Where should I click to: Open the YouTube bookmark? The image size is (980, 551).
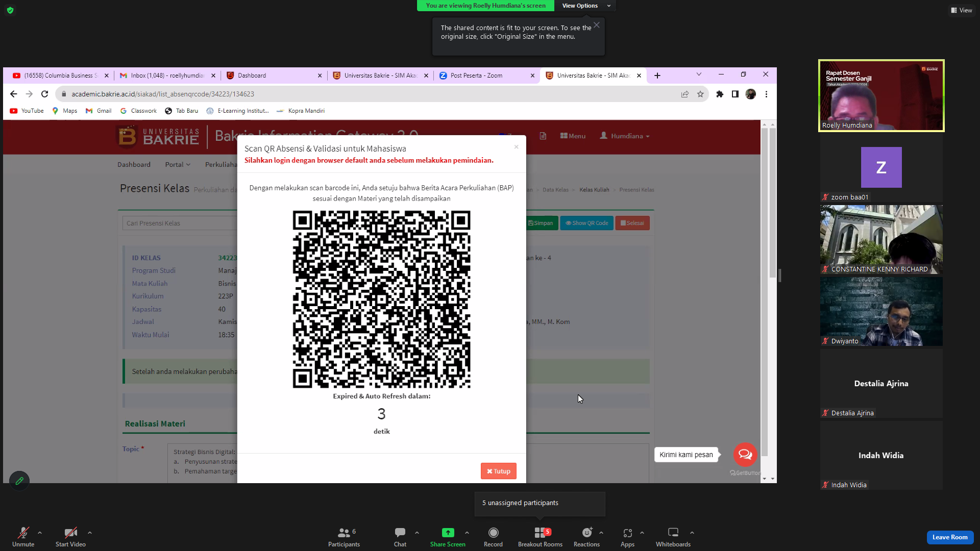[27, 111]
